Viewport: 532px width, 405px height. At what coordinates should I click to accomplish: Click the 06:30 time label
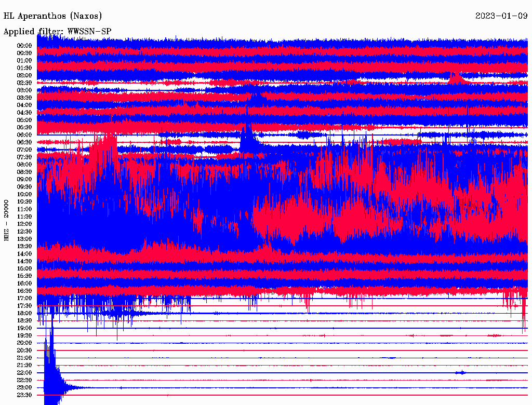(x=24, y=142)
